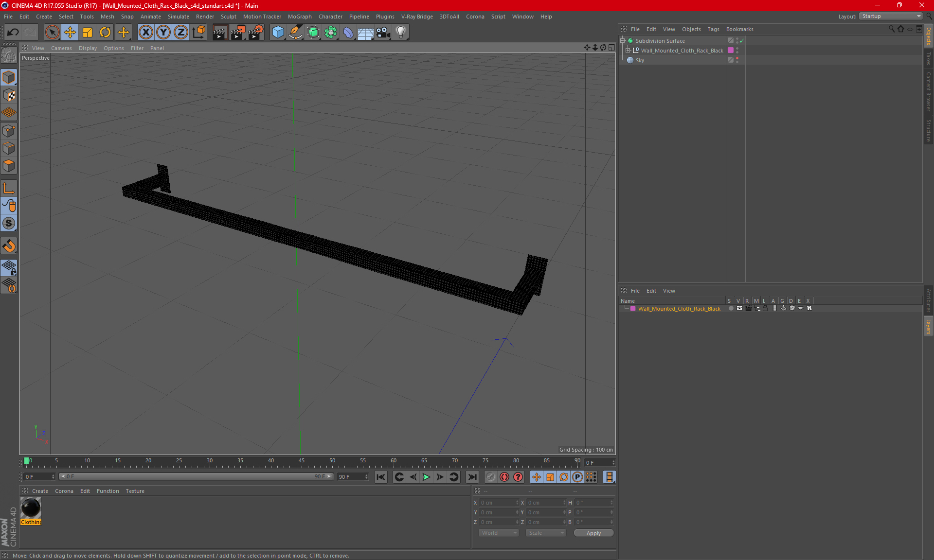Image resolution: width=934 pixels, height=560 pixels.
Task: Toggle Subdivision Surface enable checkmark
Action: [742, 41]
